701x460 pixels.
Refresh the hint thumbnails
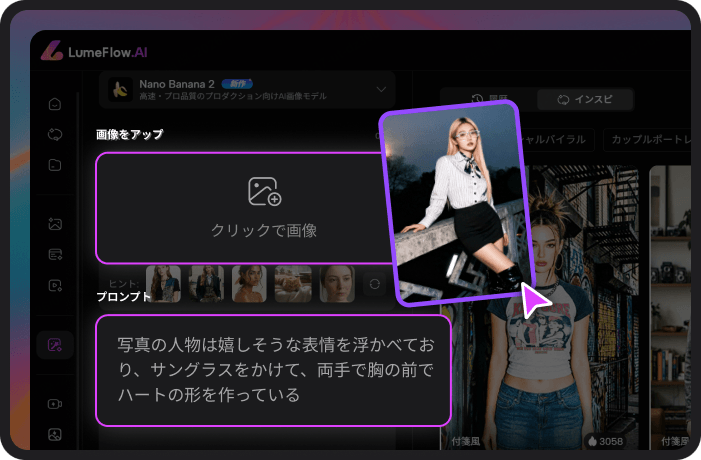click(375, 284)
